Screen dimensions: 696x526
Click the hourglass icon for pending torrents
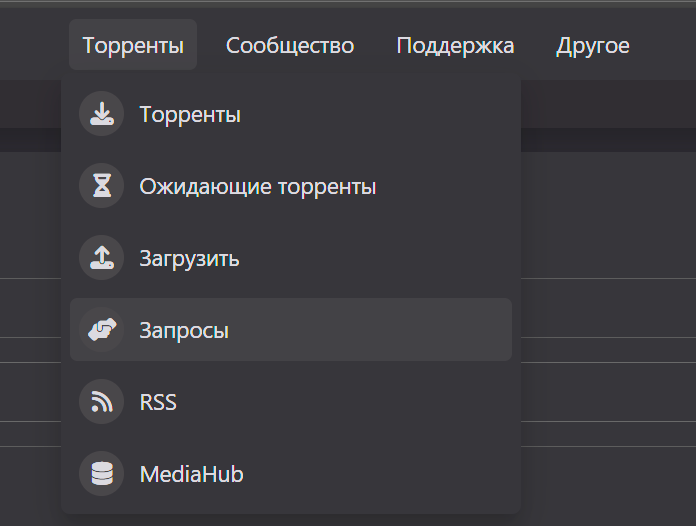[101, 186]
